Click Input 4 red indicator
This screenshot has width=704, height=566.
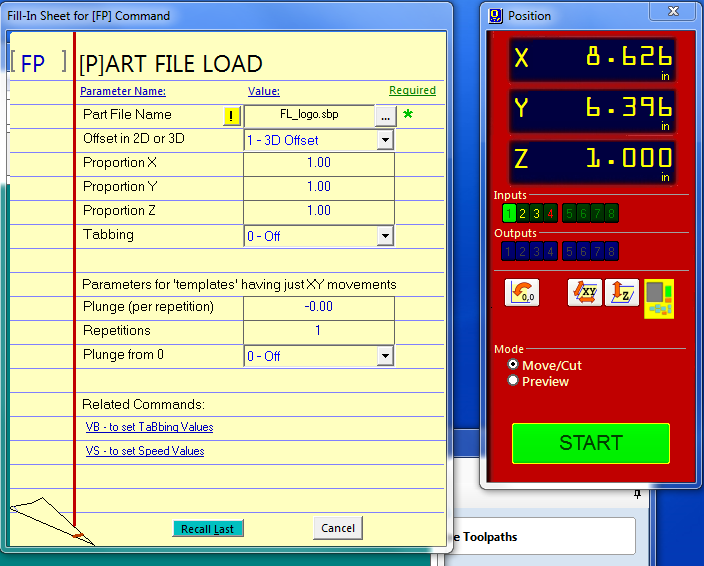(x=550, y=213)
